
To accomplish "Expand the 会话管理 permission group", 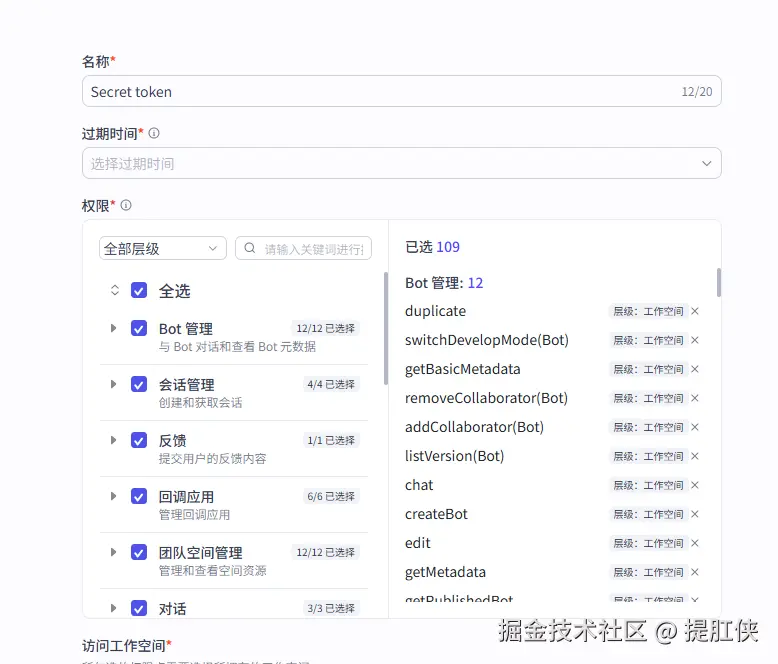I will (x=114, y=384).
